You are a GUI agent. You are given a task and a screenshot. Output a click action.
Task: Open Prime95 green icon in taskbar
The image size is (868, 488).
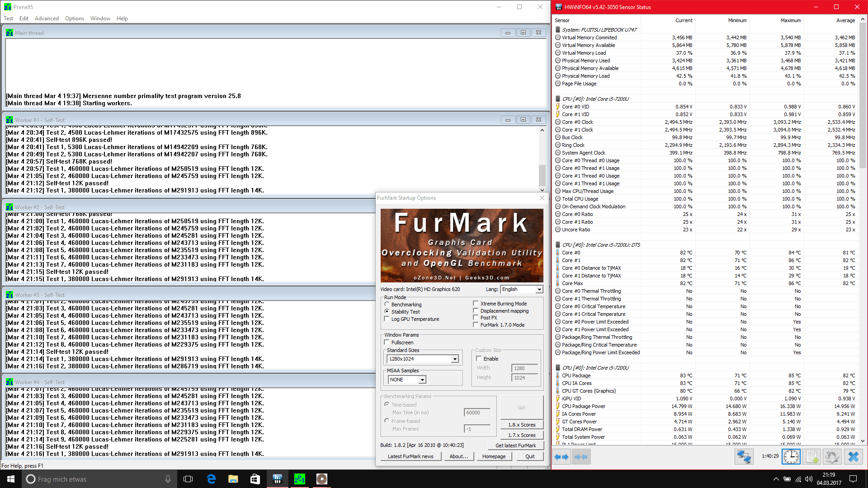tap(299, 479)
